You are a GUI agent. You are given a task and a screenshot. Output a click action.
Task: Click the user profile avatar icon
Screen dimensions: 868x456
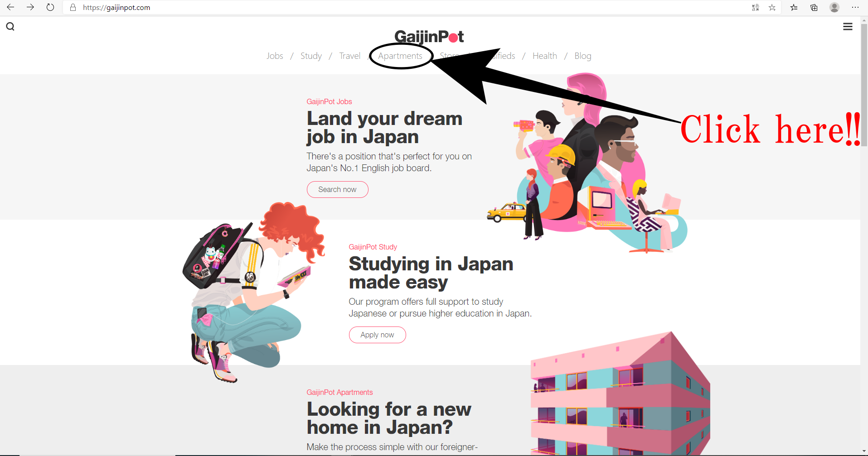[834, 7]
